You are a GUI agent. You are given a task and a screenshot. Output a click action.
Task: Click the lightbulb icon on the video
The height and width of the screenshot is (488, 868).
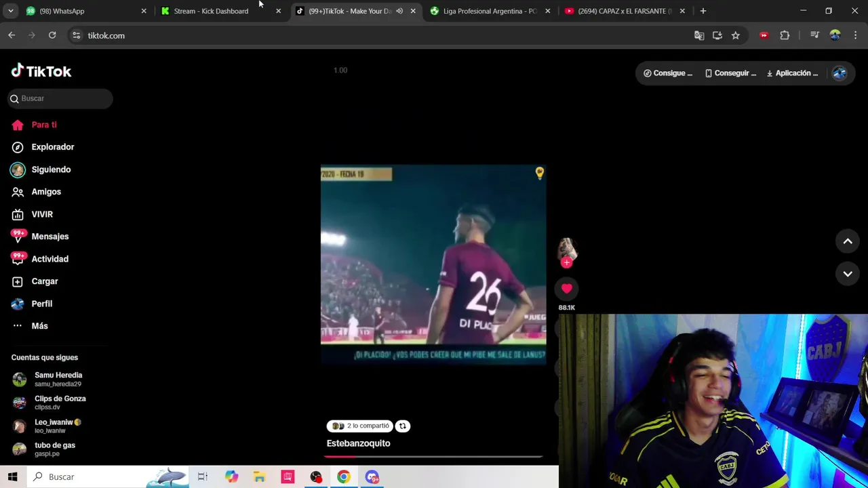[539, 174]
